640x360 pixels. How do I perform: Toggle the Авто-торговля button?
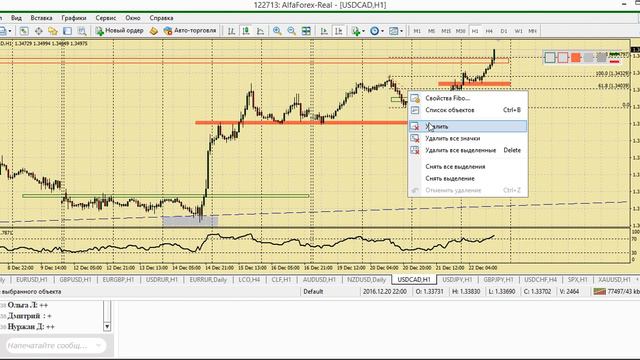[189, 31]
